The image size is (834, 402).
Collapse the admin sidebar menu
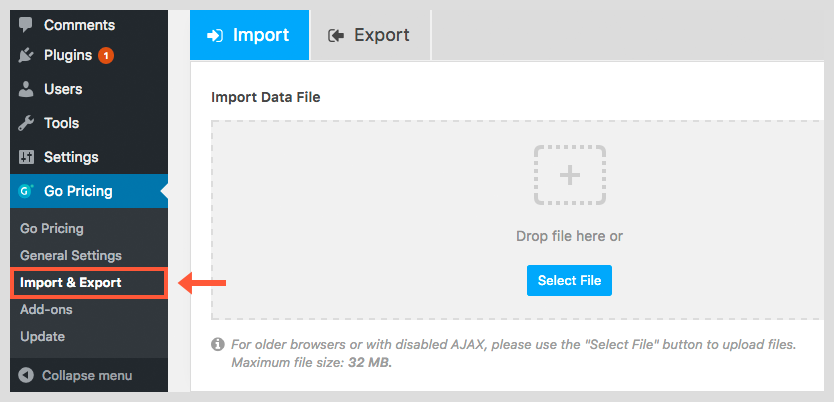point(76,375)
